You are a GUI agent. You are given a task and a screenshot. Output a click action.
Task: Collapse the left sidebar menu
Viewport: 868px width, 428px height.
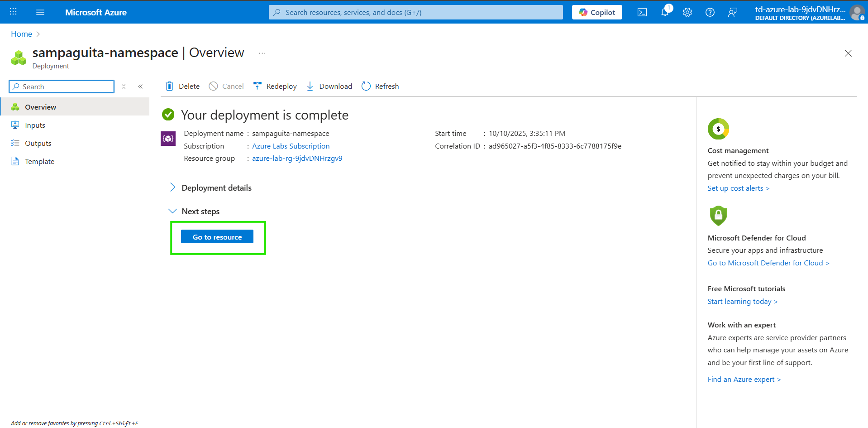click(140, 87)
